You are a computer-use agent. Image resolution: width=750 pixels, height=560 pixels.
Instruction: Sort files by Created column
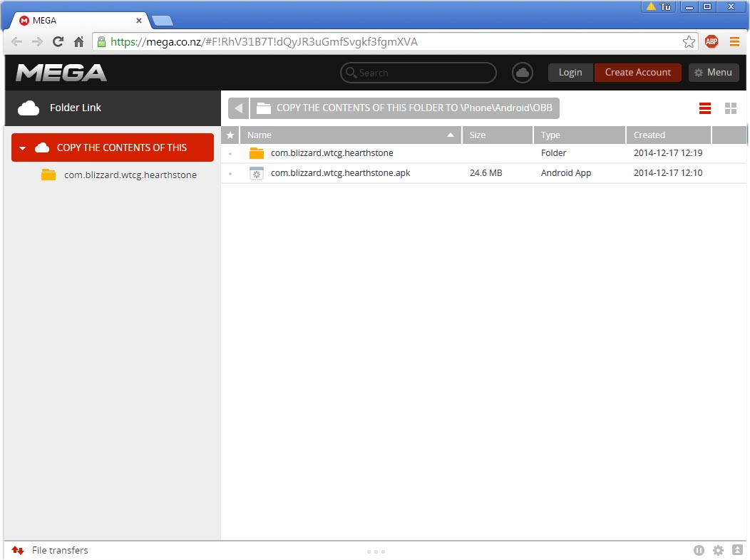click(669, 135)
